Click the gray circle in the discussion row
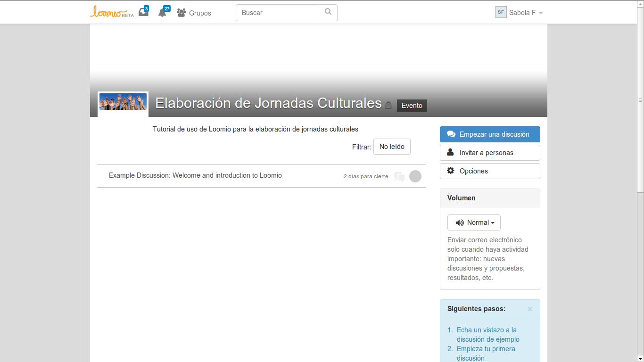 [415, 176]
